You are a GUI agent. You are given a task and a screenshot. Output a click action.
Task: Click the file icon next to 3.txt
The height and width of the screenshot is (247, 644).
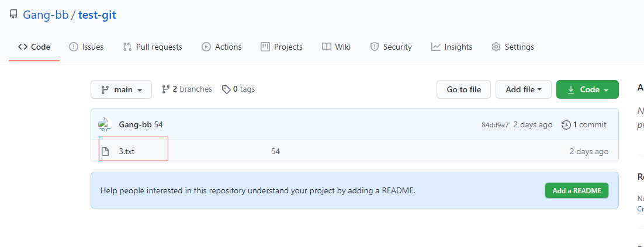pos(105,151)
